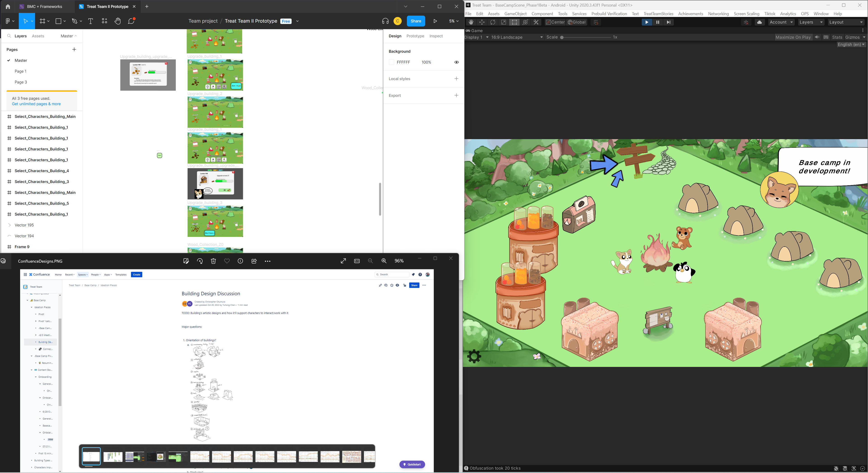The height and width of the screenshot is (473, 868).
Task: Click Unity's collab bug icon beside cloud
Action: pos(746,22)
